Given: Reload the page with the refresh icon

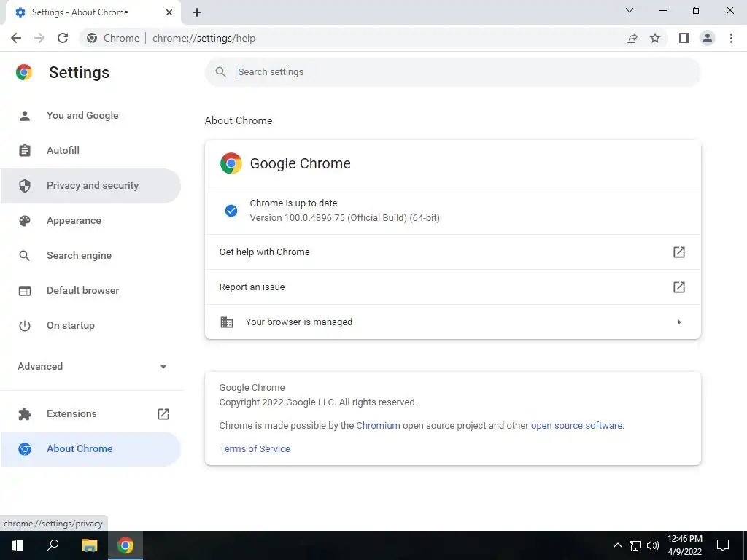Looking at the screenshot, I should click(63, 38).
